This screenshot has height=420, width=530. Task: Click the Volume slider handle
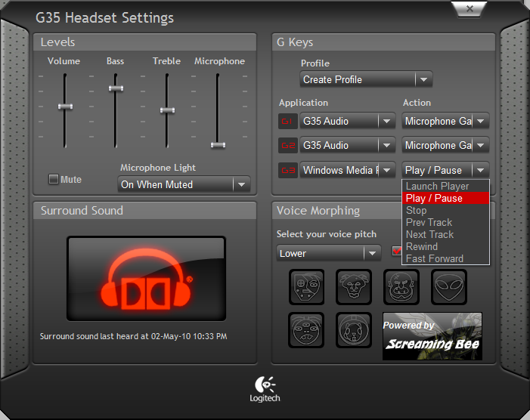tap(65, 107)
